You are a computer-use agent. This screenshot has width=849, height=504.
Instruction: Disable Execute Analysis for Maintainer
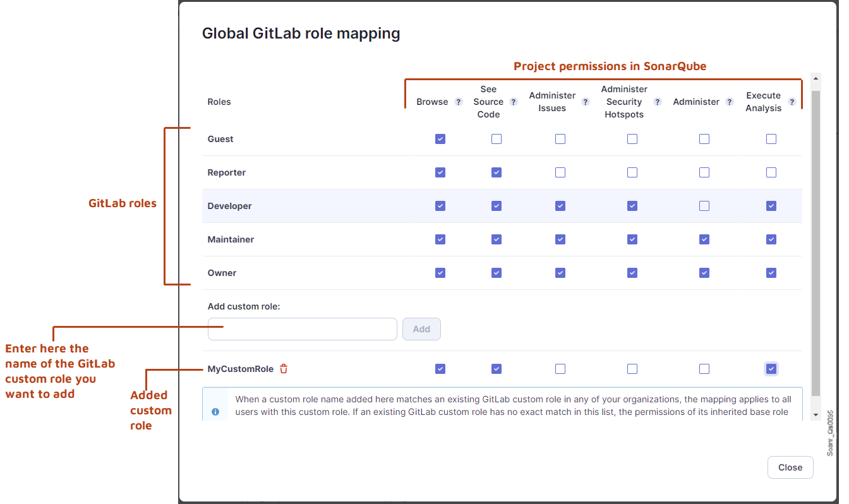pyautogui.click(x=771, y=239)
